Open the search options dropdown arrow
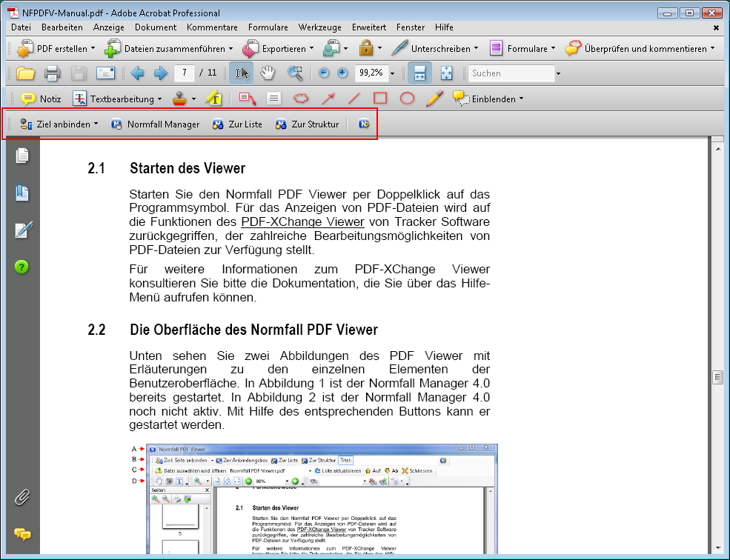Viewport: 730px width, 560px height. click(x=558, y=73)
